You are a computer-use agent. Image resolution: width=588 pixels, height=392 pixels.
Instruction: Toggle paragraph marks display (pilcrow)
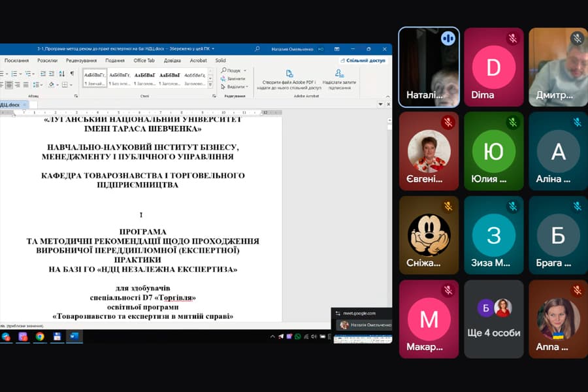(72, 74)
